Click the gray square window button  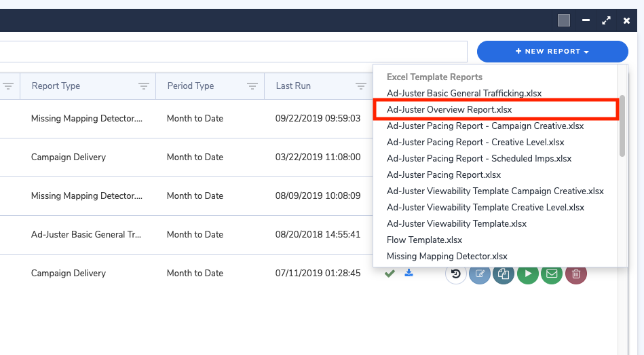coord(563,20)
